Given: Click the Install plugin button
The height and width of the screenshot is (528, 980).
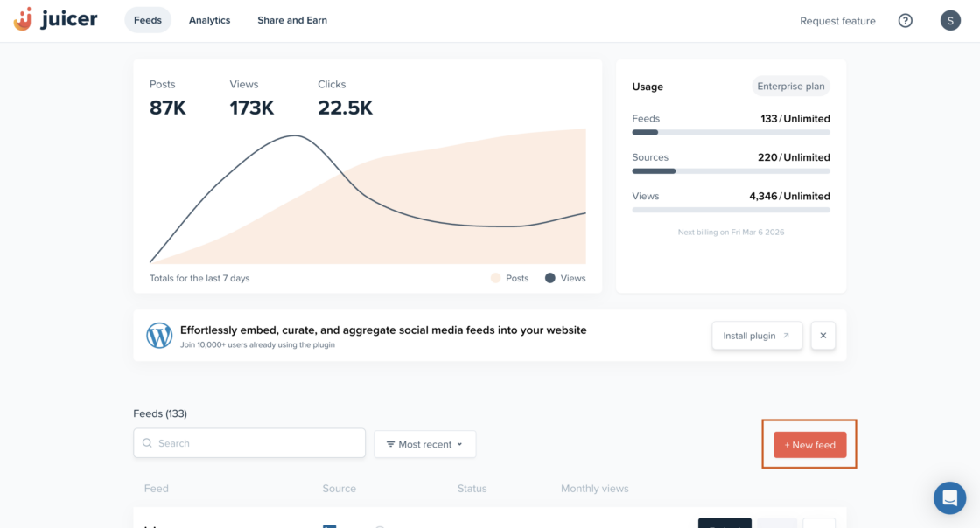Looking at the screenshot, I should click(x=756, y=336).
